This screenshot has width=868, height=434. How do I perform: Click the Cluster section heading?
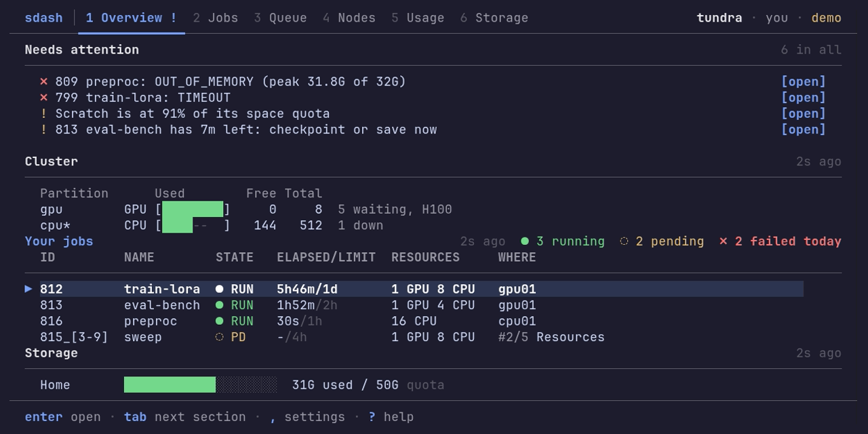[52, 161]
